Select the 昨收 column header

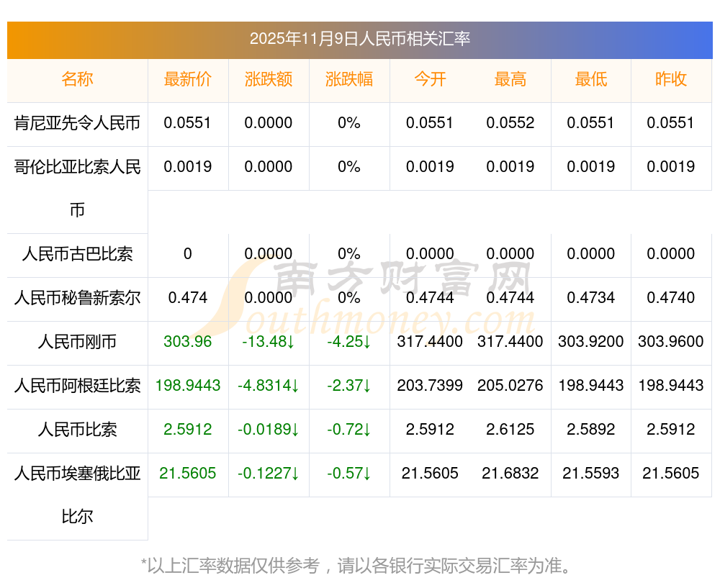coord(671,80)
